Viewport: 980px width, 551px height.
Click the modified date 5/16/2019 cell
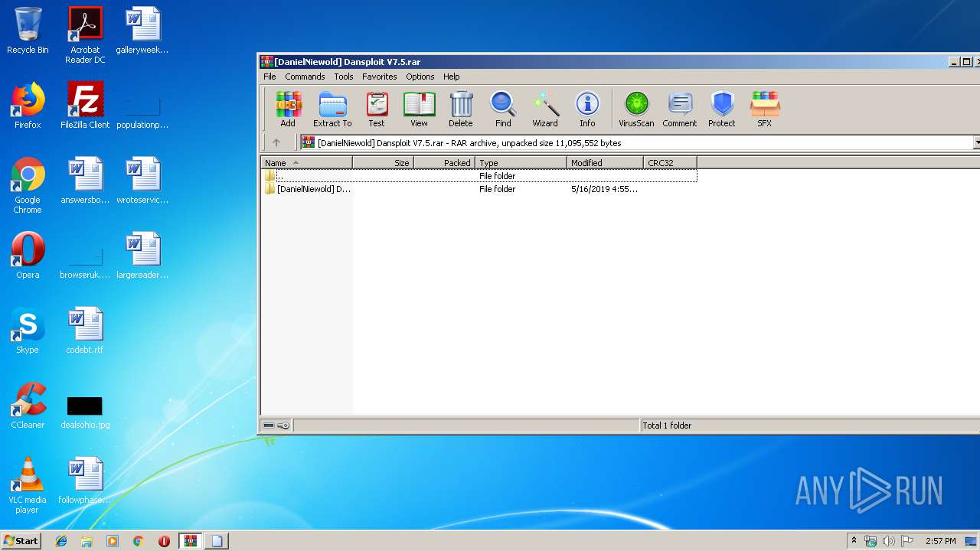604,189
